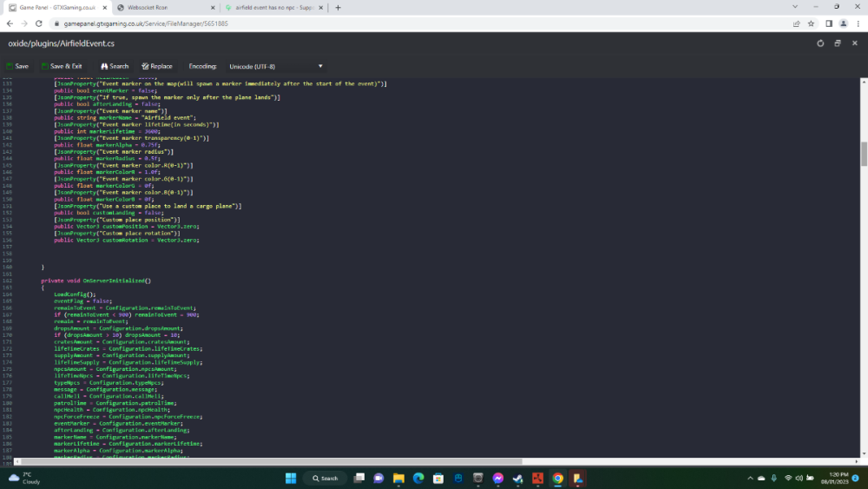
Task: Click the scroll-up arrow of the editor scrollbar
Action: [x=864, y=82]
